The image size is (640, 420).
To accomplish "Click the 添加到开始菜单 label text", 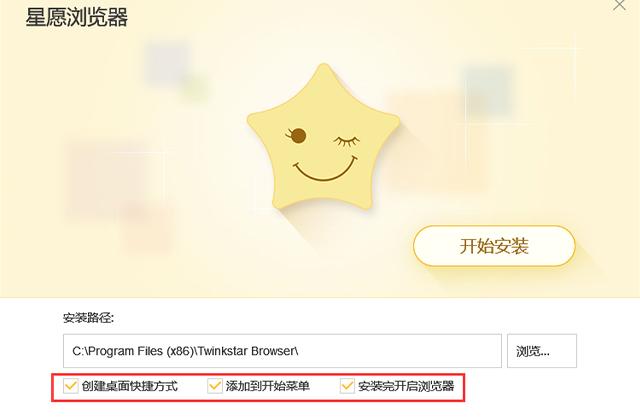I will (268, 386).
